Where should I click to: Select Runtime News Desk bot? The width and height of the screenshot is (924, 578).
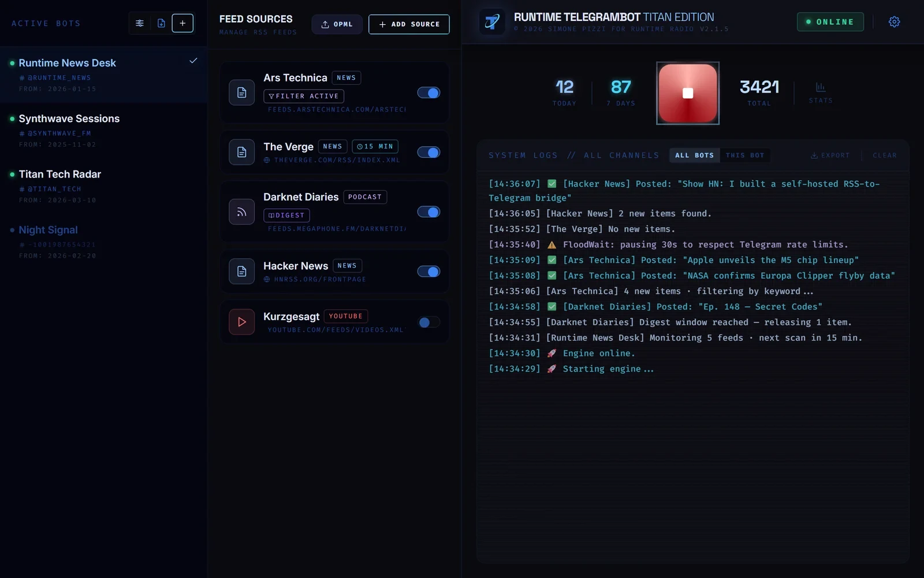104,75
